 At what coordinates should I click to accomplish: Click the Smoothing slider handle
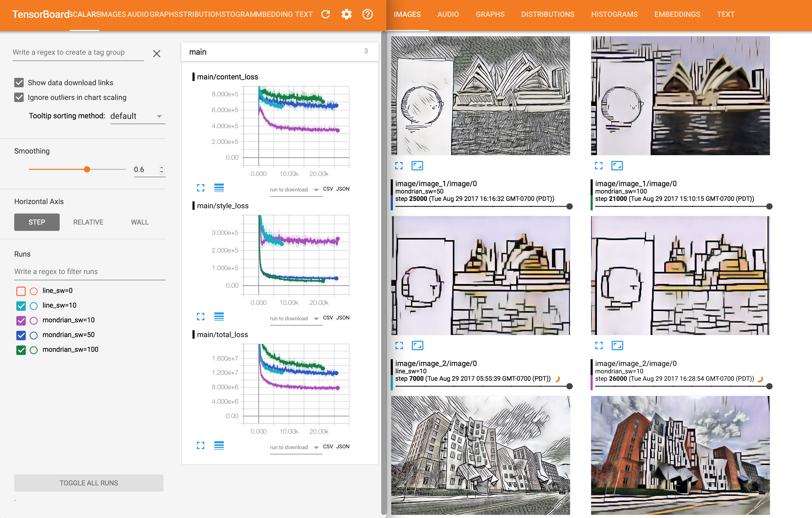[87, 169]
